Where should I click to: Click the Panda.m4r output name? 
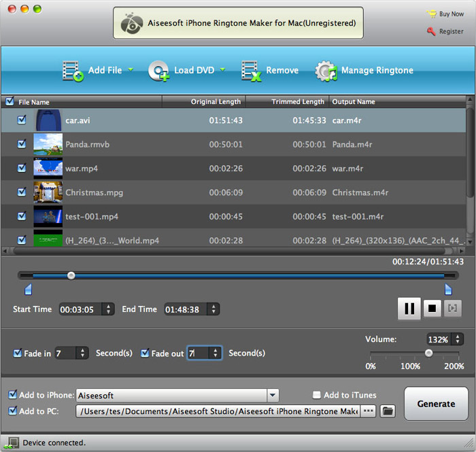[352, 144]
